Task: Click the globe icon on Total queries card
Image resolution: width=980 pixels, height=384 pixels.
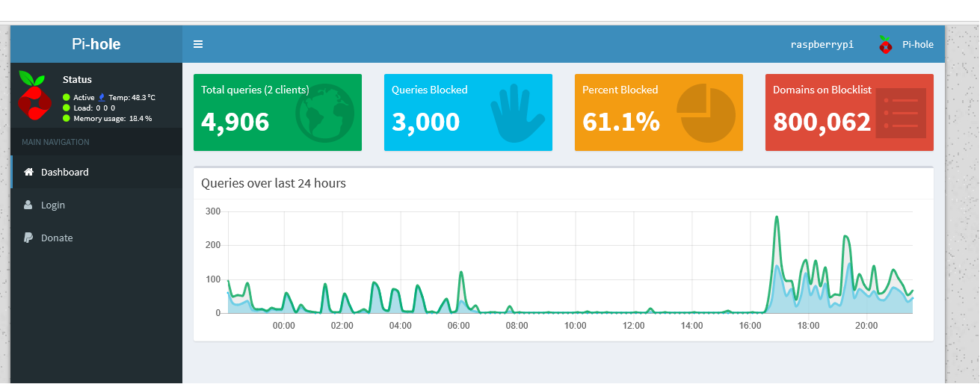Action: [325, 113]
